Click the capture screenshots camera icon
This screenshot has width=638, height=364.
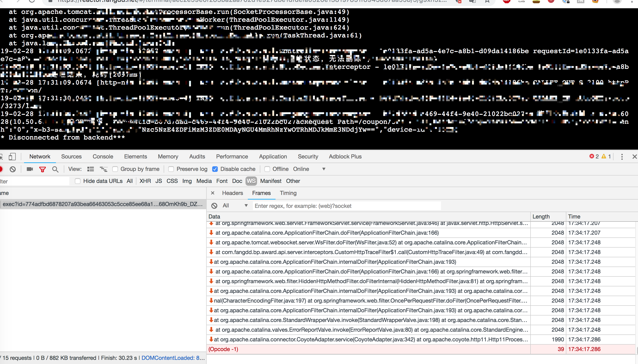tap(30, 169)
